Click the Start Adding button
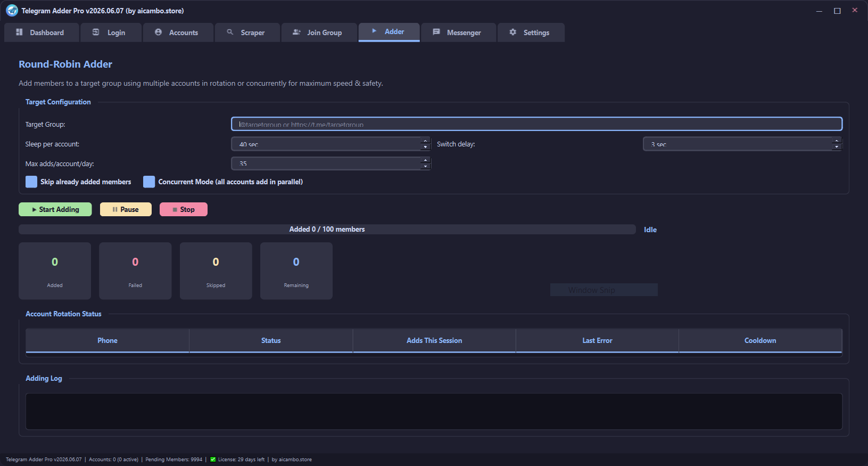Image resolution: width=868 pixels, height=466 pixels. pyautogui.click(x=55, y=209)
